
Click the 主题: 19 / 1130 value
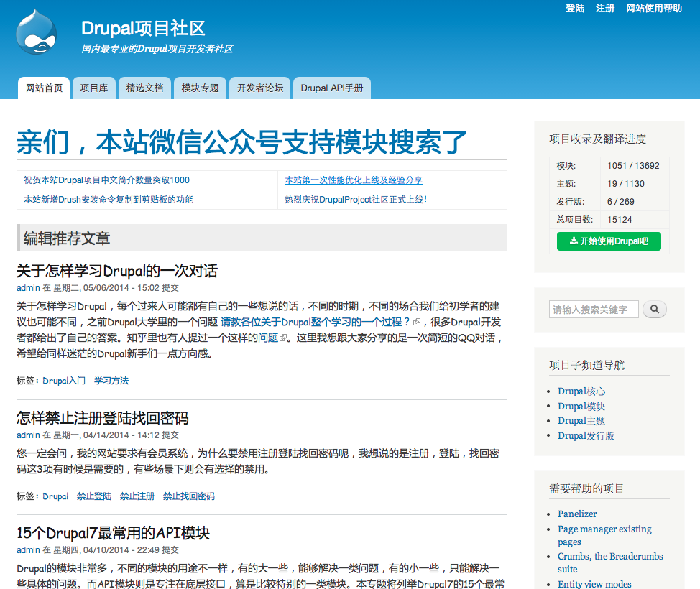[x=625, y=184]
